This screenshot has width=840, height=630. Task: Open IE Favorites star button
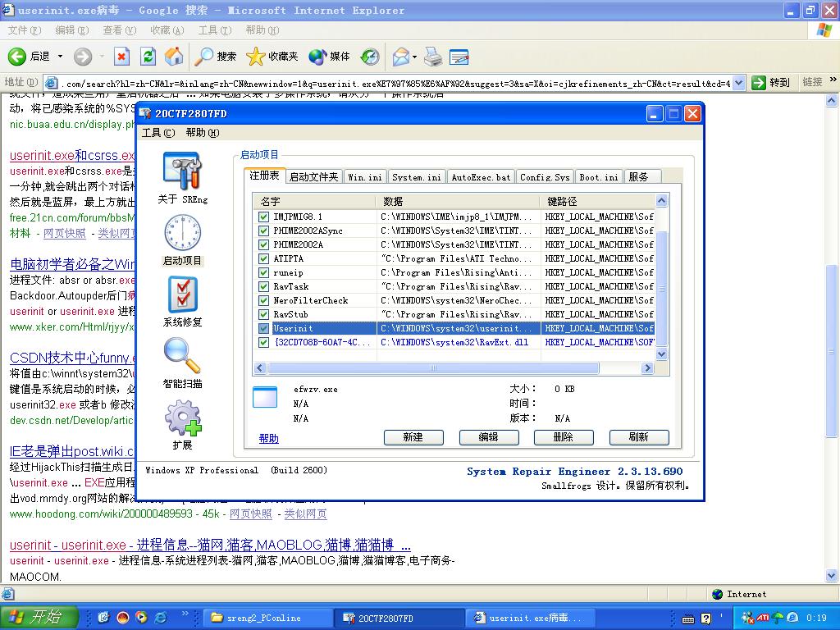point(272,57)
